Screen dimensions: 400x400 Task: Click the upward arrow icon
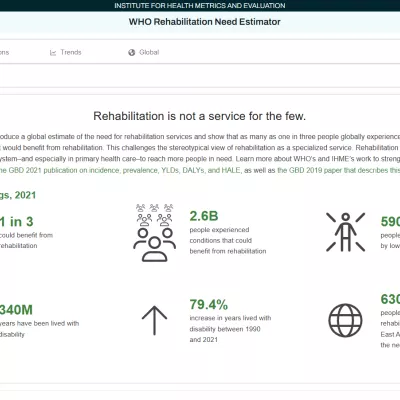(x=154, y=320)
